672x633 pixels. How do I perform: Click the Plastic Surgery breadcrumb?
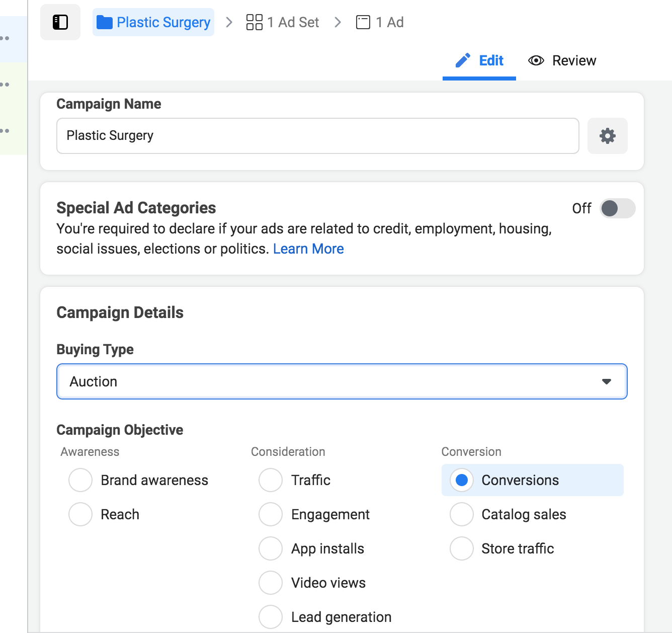point(163,22)
